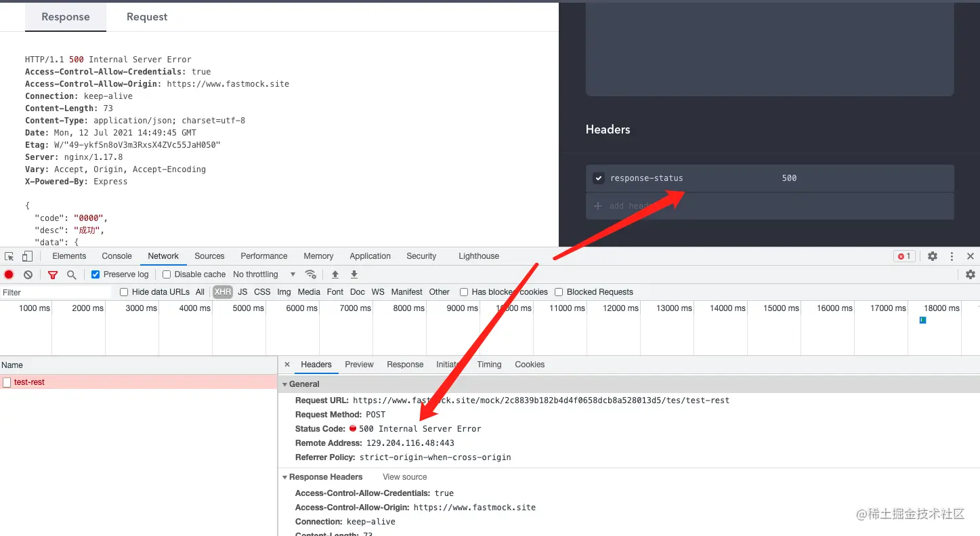This screenshot has width=980, height=536.
Task: Open the Lighthouse panel
Action: (x=479, y=256)
